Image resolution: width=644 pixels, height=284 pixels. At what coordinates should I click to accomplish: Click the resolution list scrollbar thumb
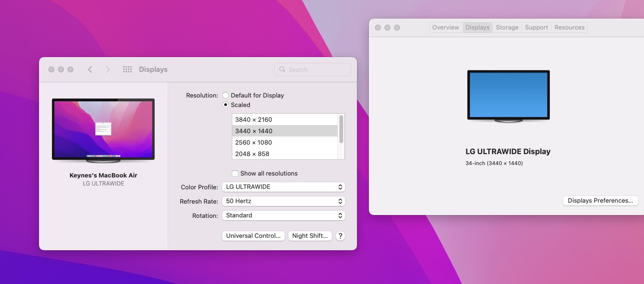tap(341, 129)
